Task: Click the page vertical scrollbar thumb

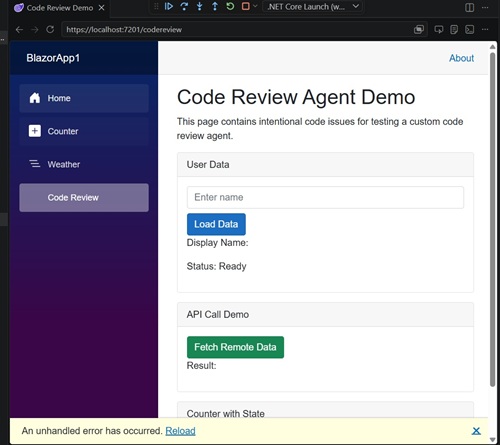Action: (x=492, y=219)
